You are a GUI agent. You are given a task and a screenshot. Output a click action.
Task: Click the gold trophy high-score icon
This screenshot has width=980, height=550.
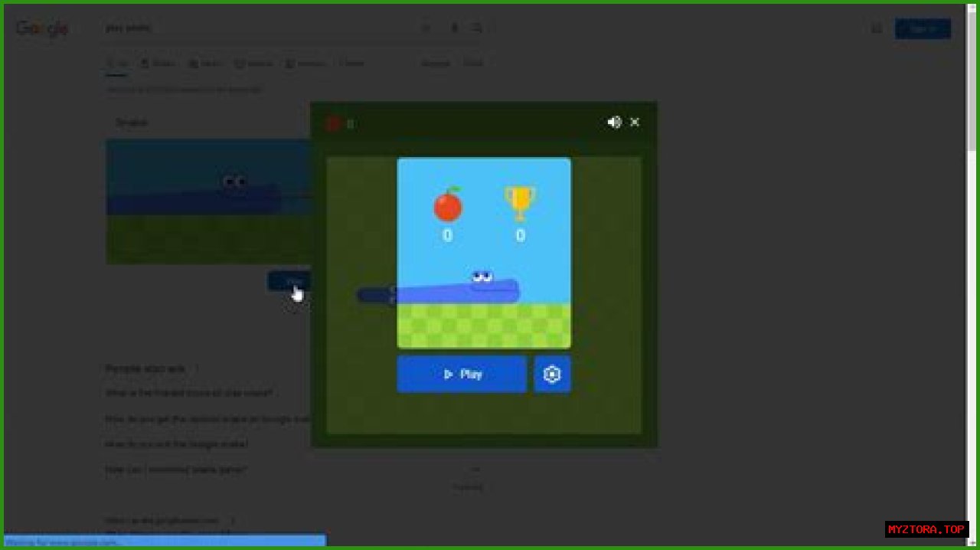point(520,203)
